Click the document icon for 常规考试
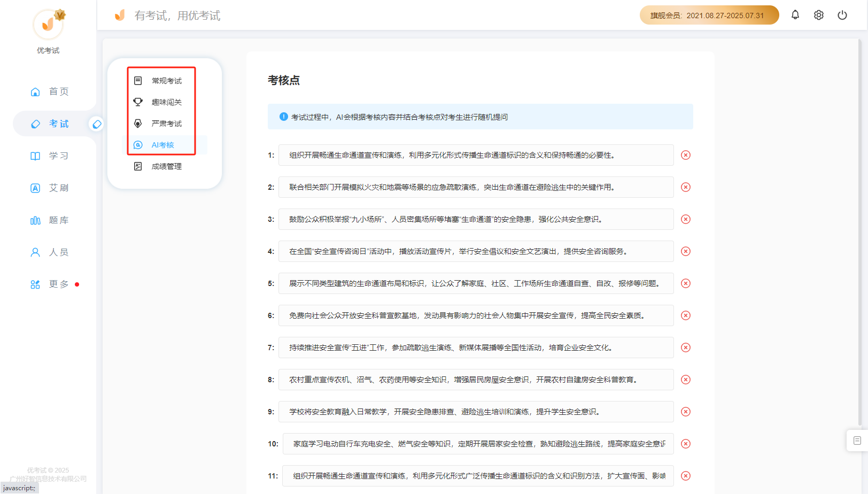 coord(138,81)
